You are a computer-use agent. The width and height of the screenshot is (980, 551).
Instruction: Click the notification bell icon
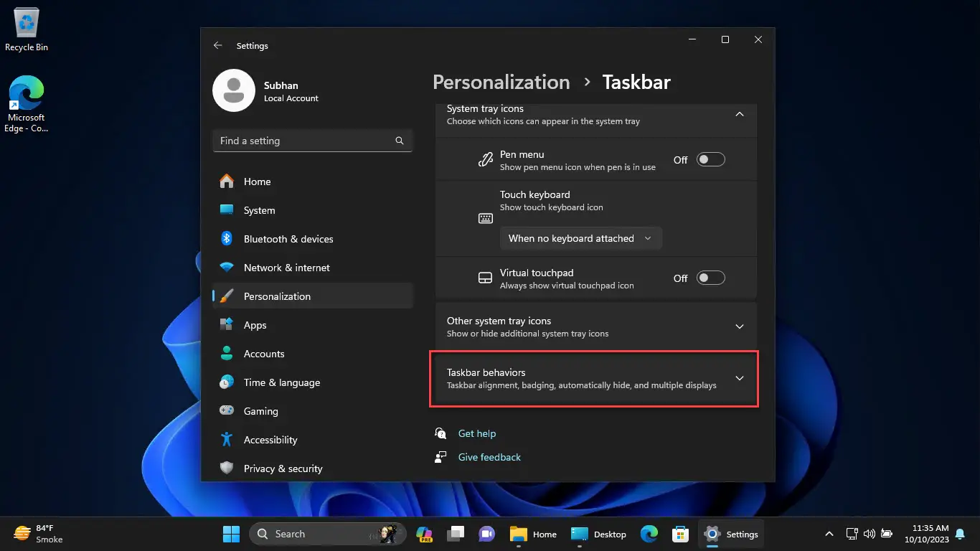(960, 534)
